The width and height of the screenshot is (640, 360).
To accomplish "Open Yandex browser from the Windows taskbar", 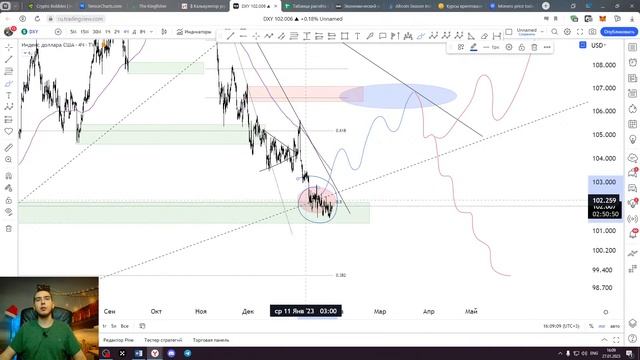I will tap(155, 353).
